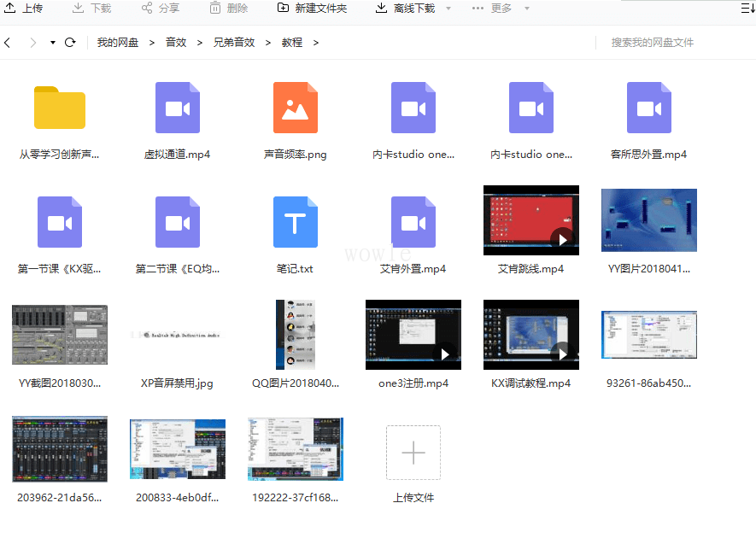Expand the 离线下载 dropdown arrow
Image resolution: width=756 pixels, height=544 pixels.
coord(448,9)
